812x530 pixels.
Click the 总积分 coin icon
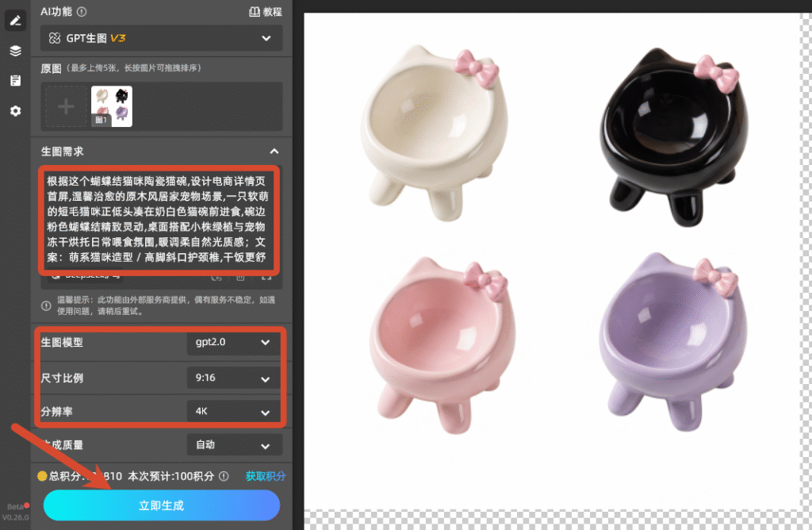coord(42,476)
